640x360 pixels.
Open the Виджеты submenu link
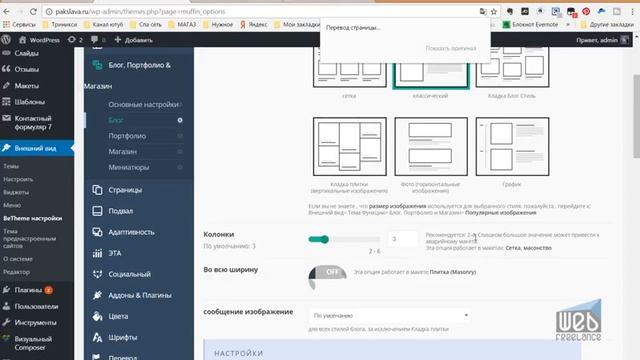coord(16,192)
